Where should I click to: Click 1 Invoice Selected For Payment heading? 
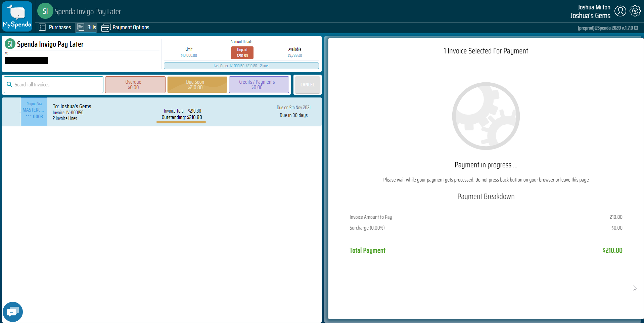486,51
